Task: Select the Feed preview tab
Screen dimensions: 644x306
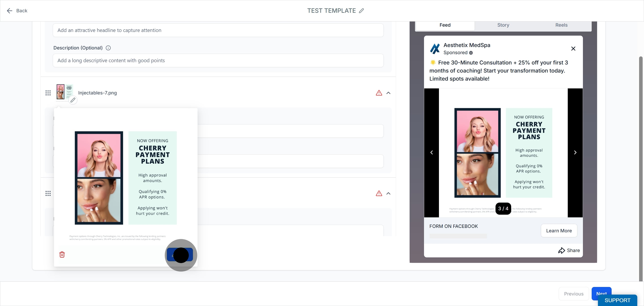Action: tap(445, 25)
